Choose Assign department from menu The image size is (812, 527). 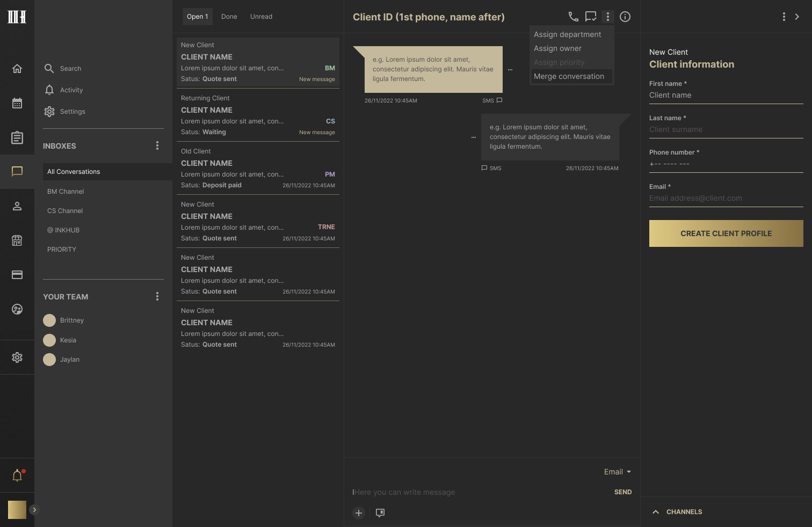[x=568, y=34]
